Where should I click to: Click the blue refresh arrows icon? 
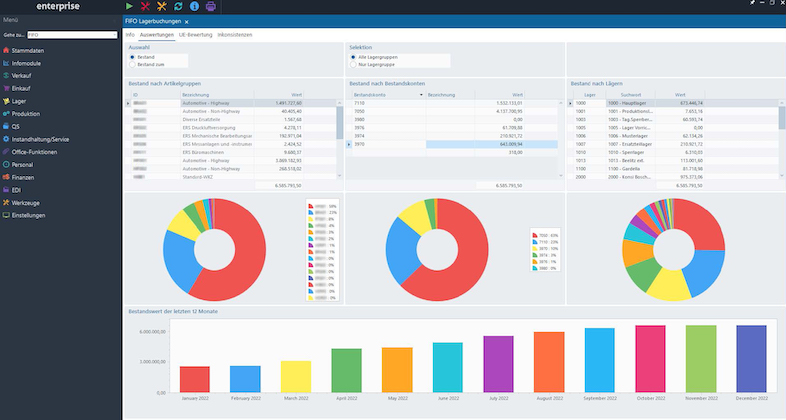pos(178,6)
